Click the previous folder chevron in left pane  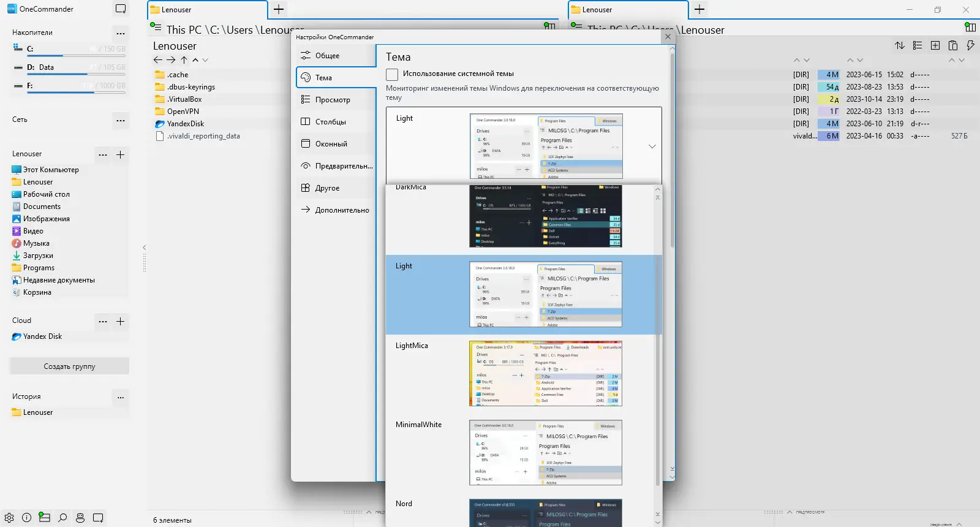(195, 60)
